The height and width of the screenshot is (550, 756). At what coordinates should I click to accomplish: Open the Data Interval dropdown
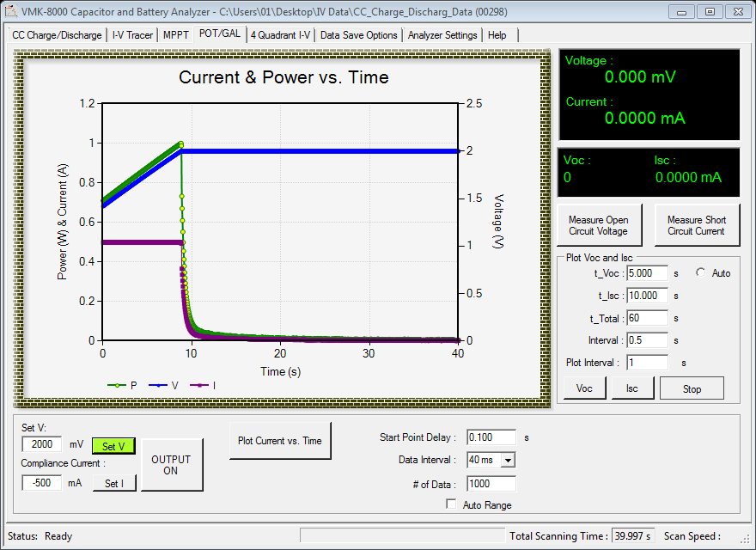click(509, 460)
